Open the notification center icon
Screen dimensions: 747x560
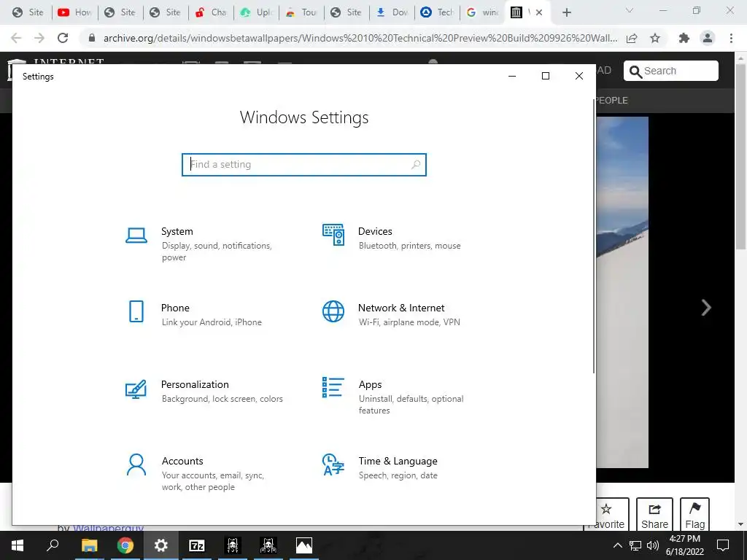(723, 545)
